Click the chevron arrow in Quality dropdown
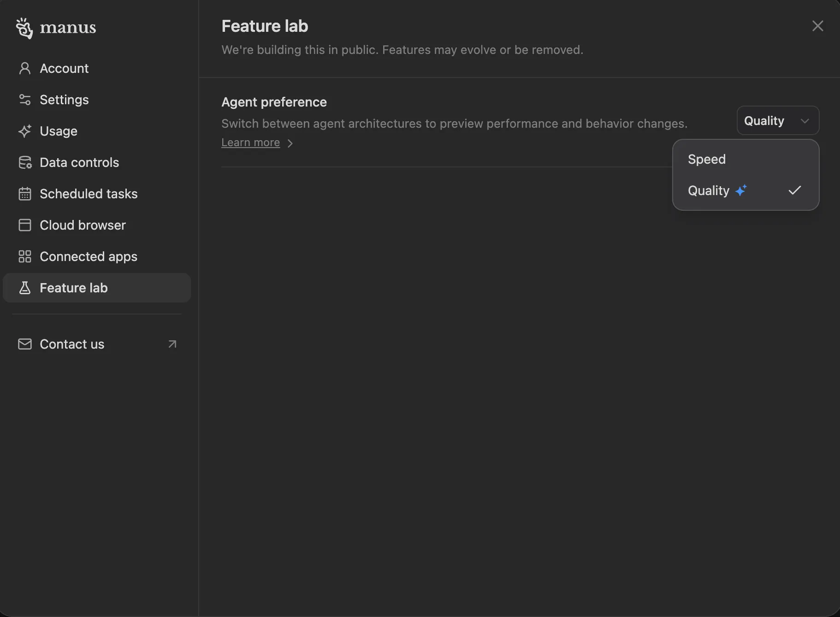This screenshot has width=840, height=617. [x=805, y=121]
